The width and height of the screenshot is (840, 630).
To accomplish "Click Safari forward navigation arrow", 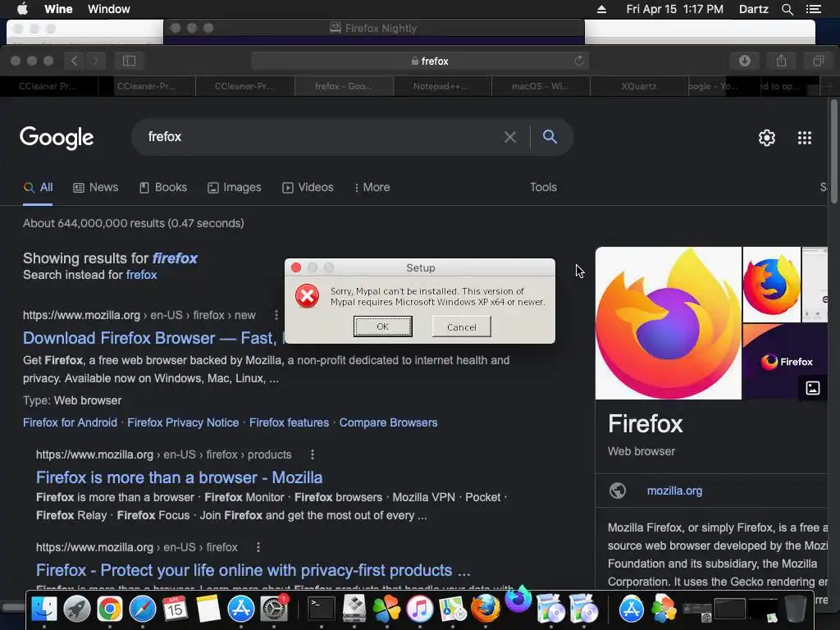I will pos(95,61).
